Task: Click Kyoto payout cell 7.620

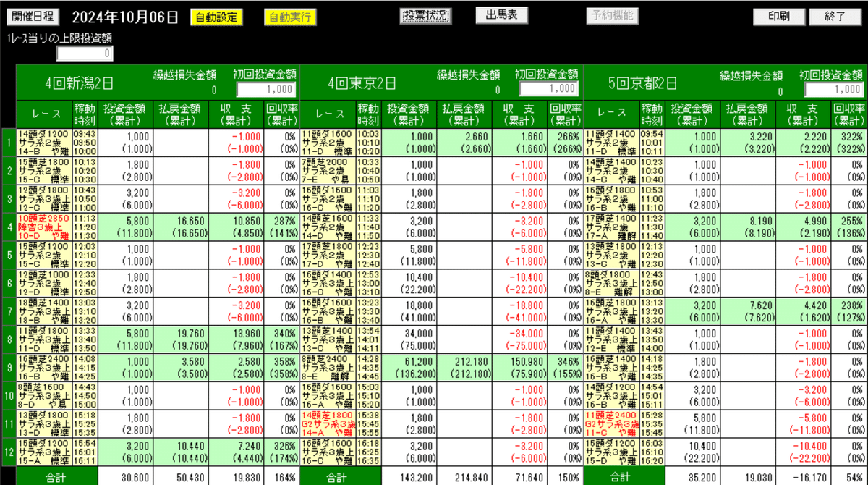Action: (748, 311)
